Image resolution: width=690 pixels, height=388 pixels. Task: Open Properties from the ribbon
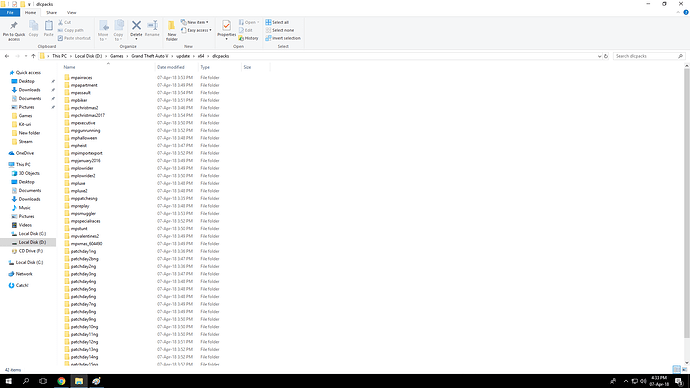coord(226,29)
